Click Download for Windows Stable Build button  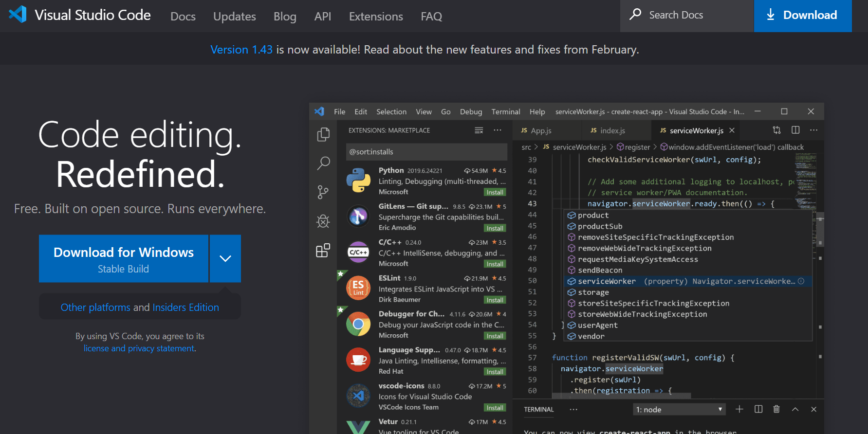pos(124,258)
